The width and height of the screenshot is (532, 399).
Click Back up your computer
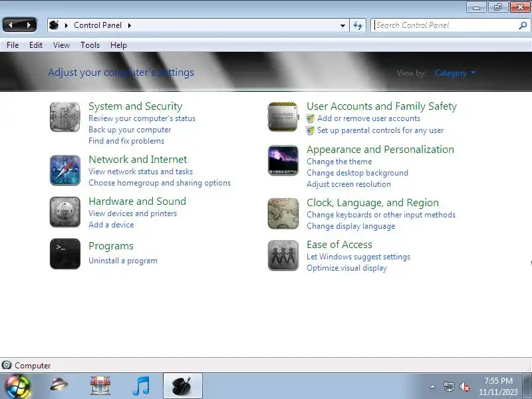(x=130, y=130)
